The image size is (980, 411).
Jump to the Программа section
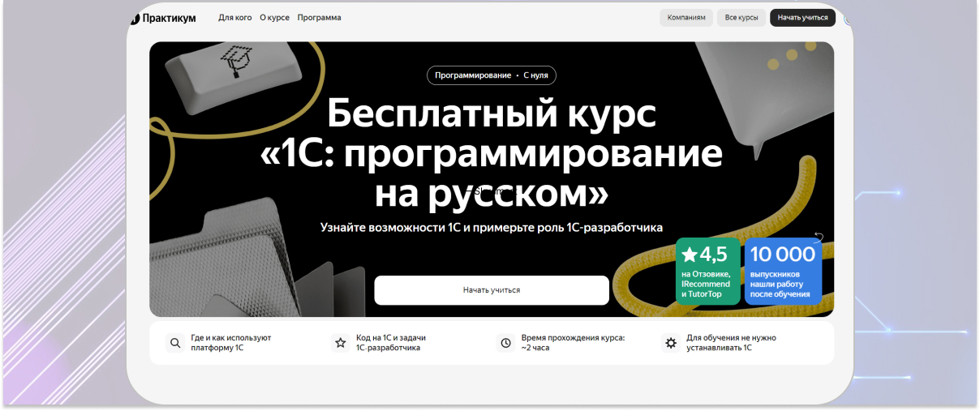[319, 18]
